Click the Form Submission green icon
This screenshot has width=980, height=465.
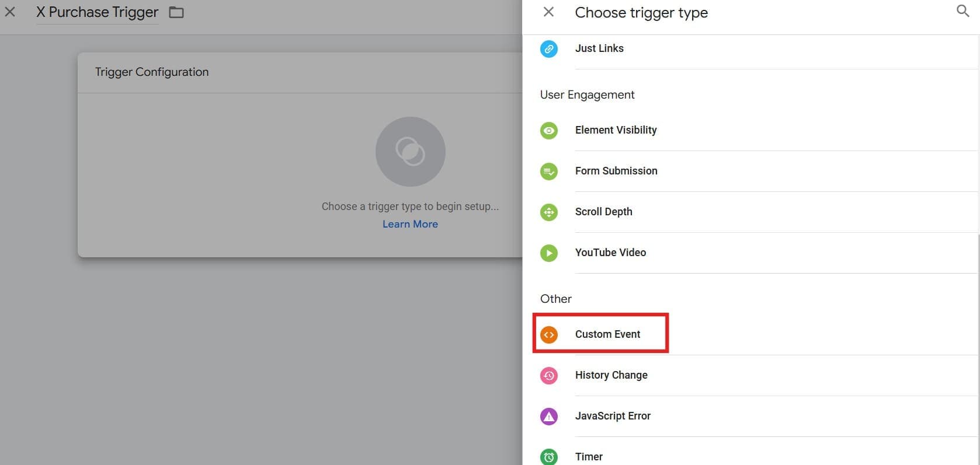click(x=549, y=171)
